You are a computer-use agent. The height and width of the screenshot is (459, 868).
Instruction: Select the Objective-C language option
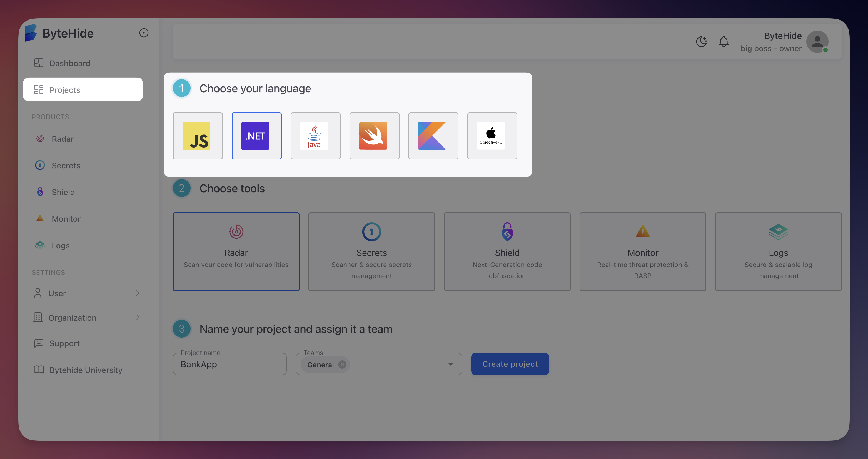point(492,136)
